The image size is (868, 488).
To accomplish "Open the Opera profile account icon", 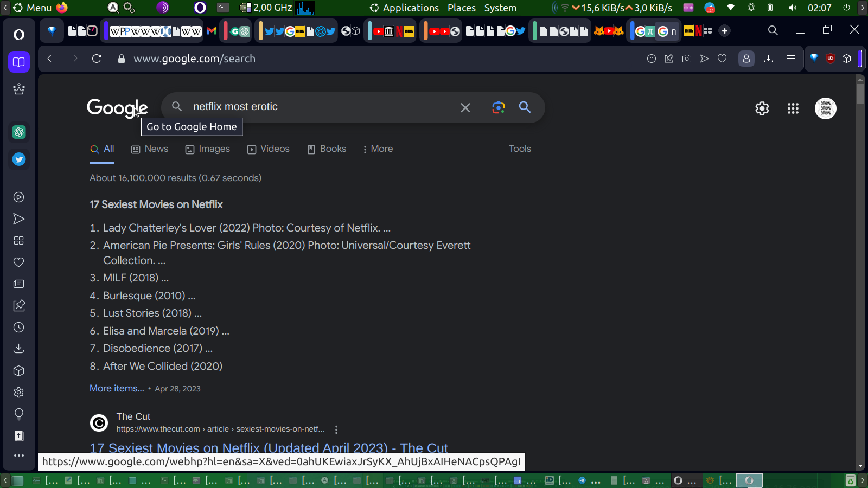I will [746, 59].
